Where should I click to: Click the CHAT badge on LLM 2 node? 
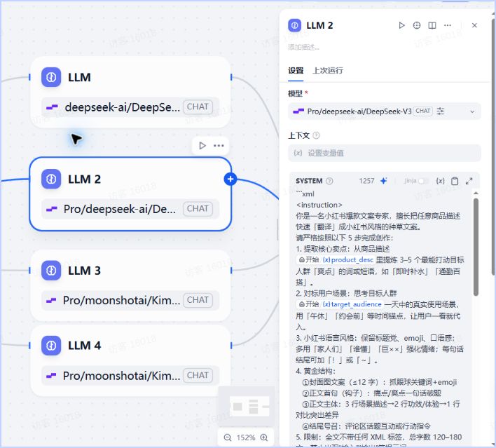(198, 209)
